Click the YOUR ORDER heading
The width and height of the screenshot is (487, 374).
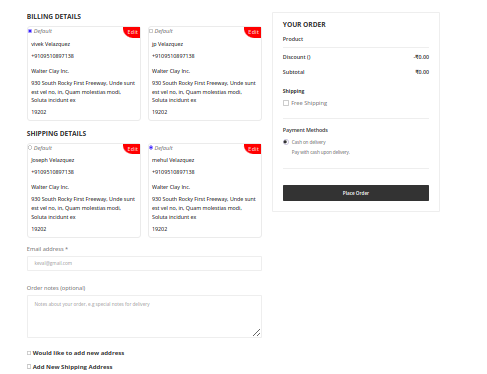(304, 25)
